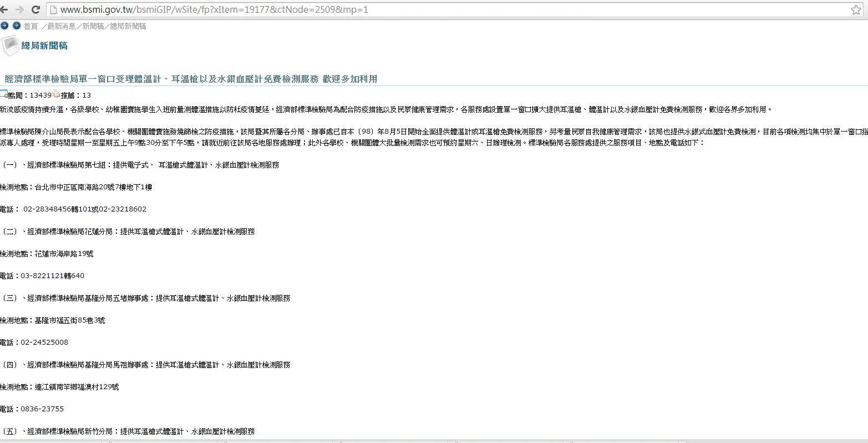Click the article title about 體溫計 免費檢測服務
The image size is (868, 443).
191,79
